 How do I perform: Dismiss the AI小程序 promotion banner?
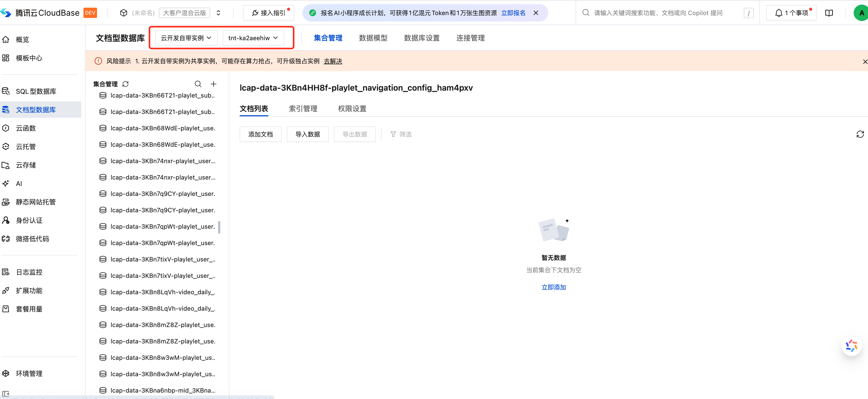click(536, 13)
